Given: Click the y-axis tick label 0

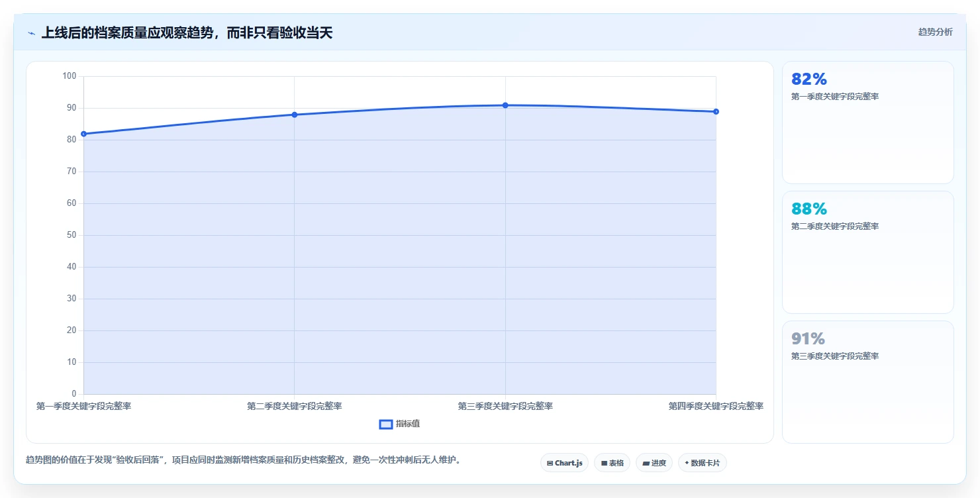Looking at the screenshot, I should pyautogui.click(x=74, y=394).
